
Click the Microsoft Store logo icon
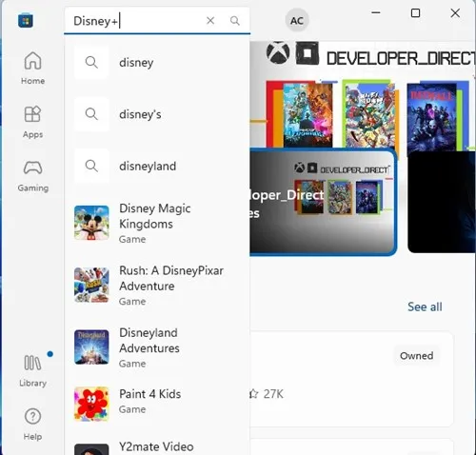26,21
